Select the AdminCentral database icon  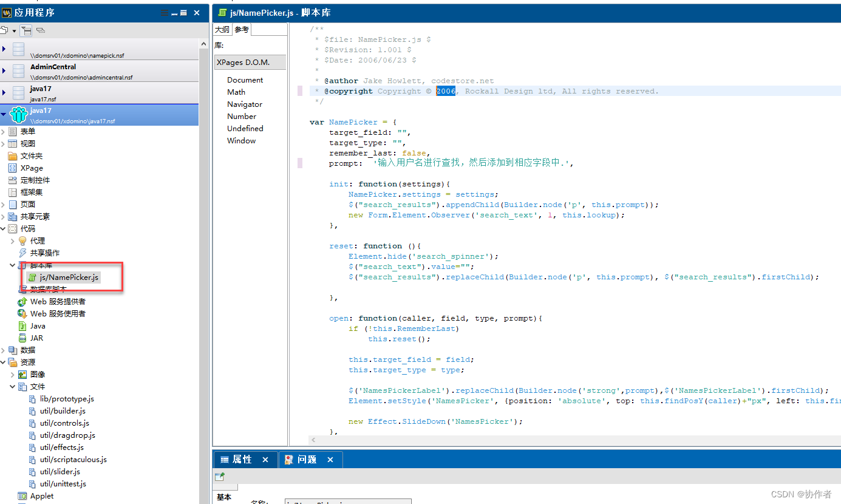coord(18,71)
